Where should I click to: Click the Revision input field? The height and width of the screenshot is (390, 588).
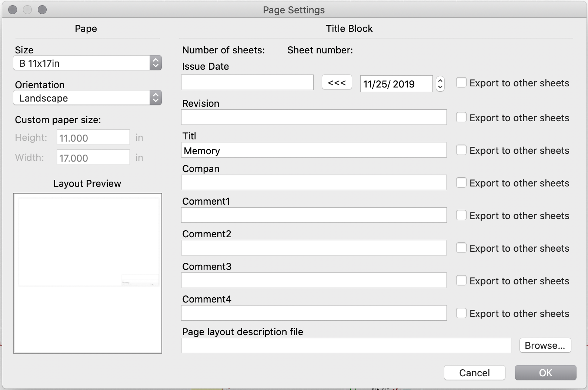tap(314, 118)
